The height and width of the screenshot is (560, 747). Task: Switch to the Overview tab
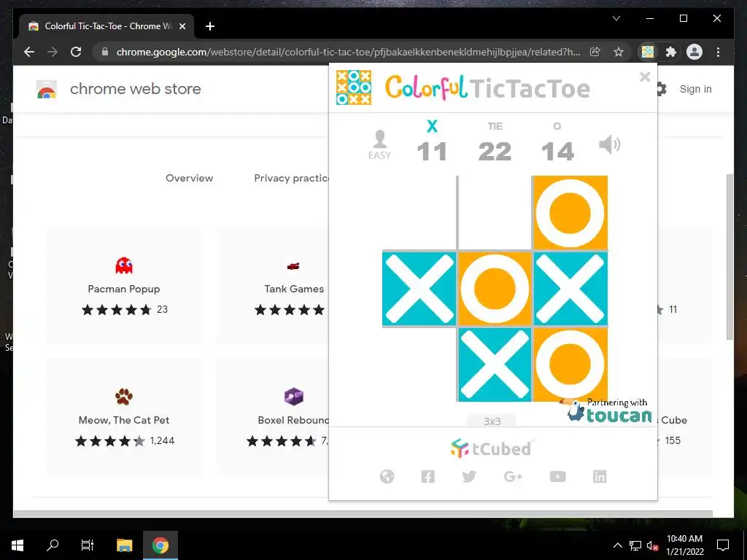(189, 178)
